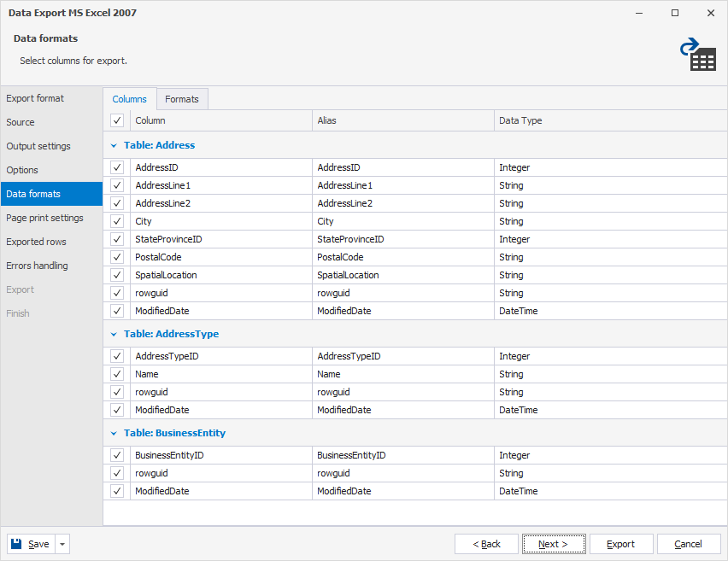This screenshot has width=728, height=561.
Task: Click the export table icon in header
Action: tap(698, 55)
